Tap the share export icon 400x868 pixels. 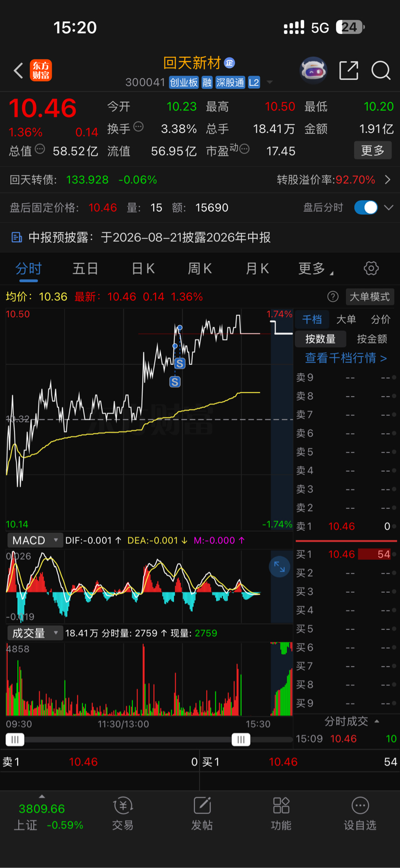point(348,70)
